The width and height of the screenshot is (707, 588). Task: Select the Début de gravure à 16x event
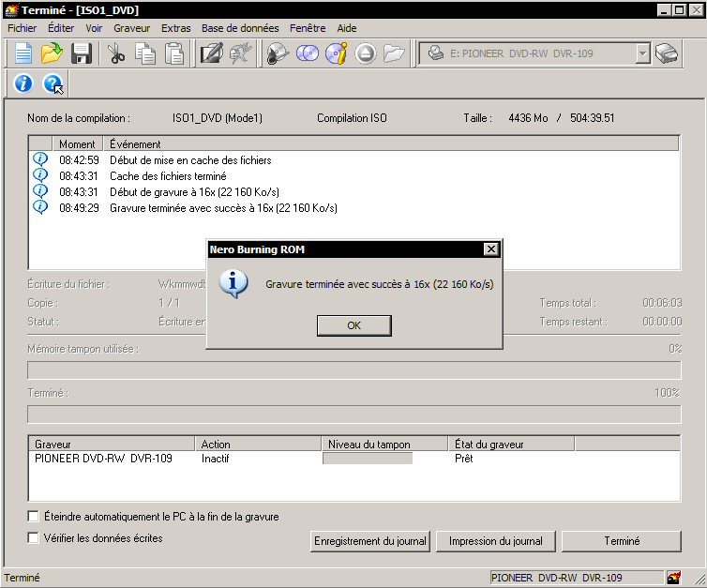[194, 191]
